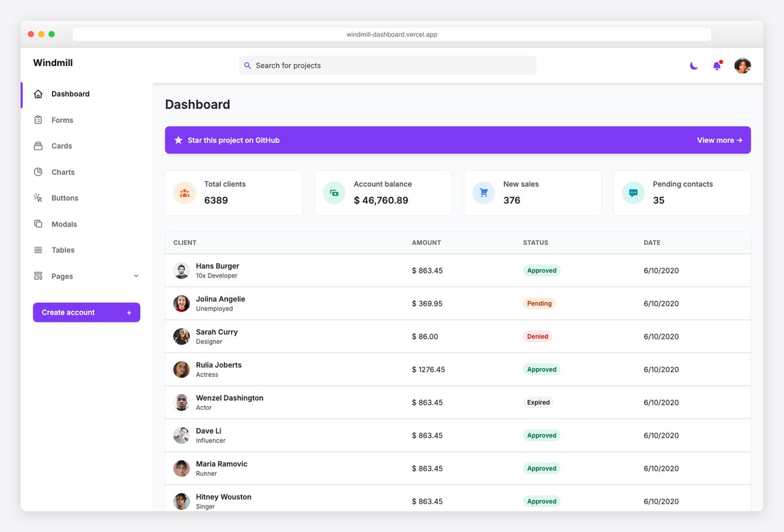Click the Tables list icon
The width and height of the screenshot is (784, 532).
pos(38,250)
